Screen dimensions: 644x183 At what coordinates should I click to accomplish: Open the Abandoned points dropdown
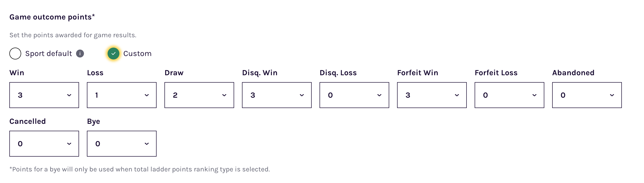click(x=586, y=95)
